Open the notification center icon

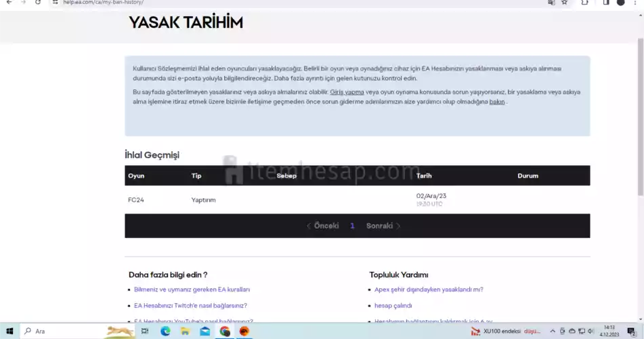pos(632,331)
